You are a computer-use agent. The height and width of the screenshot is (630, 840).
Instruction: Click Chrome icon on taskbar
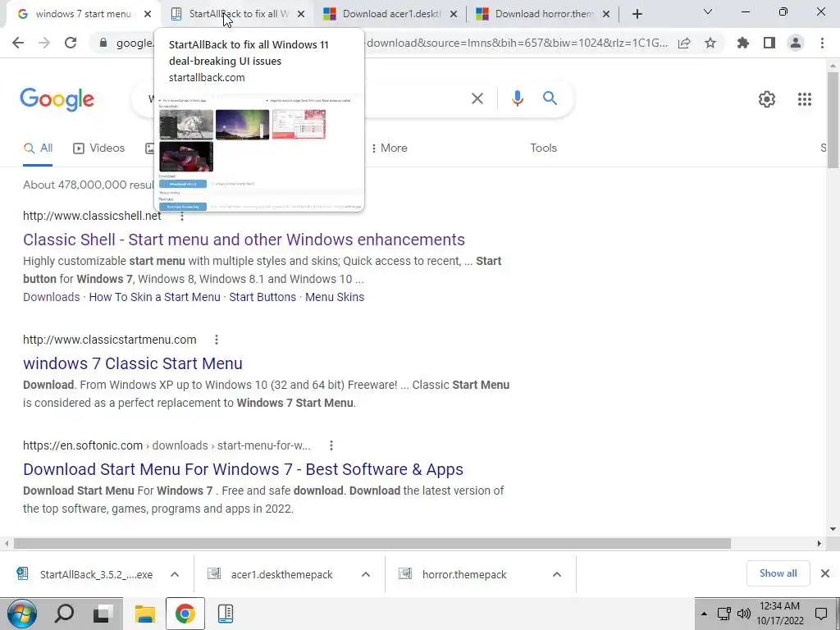pos(185,614)
